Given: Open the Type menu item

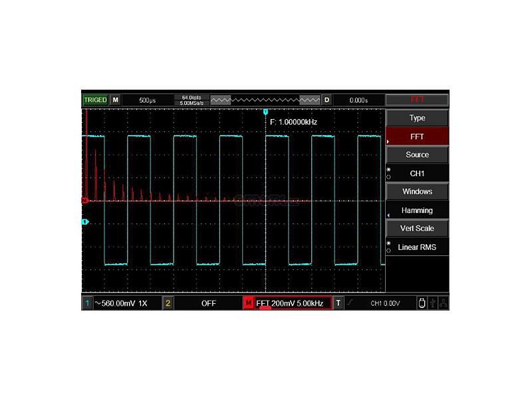Looking at the screenshot, I should point(417,118).
